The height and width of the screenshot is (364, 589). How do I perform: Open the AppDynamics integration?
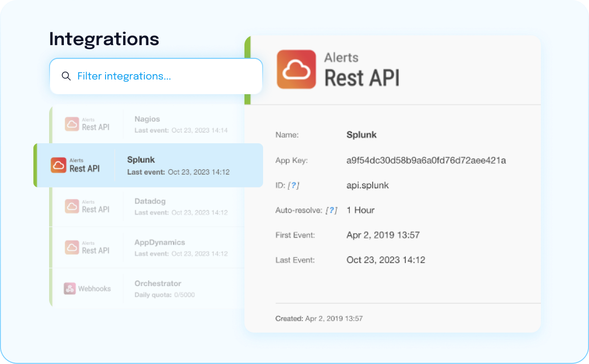point(160,243)
